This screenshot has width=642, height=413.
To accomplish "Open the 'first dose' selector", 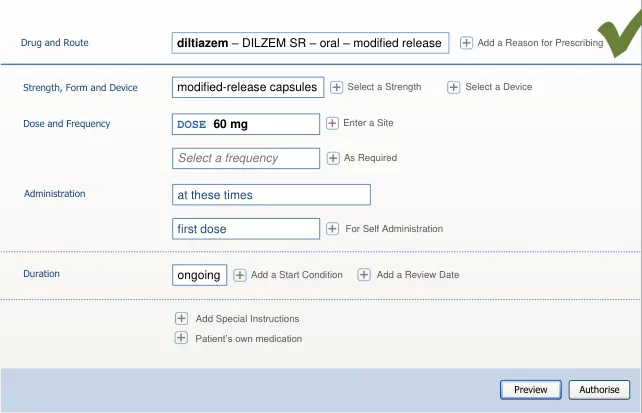I will [246, 229].
